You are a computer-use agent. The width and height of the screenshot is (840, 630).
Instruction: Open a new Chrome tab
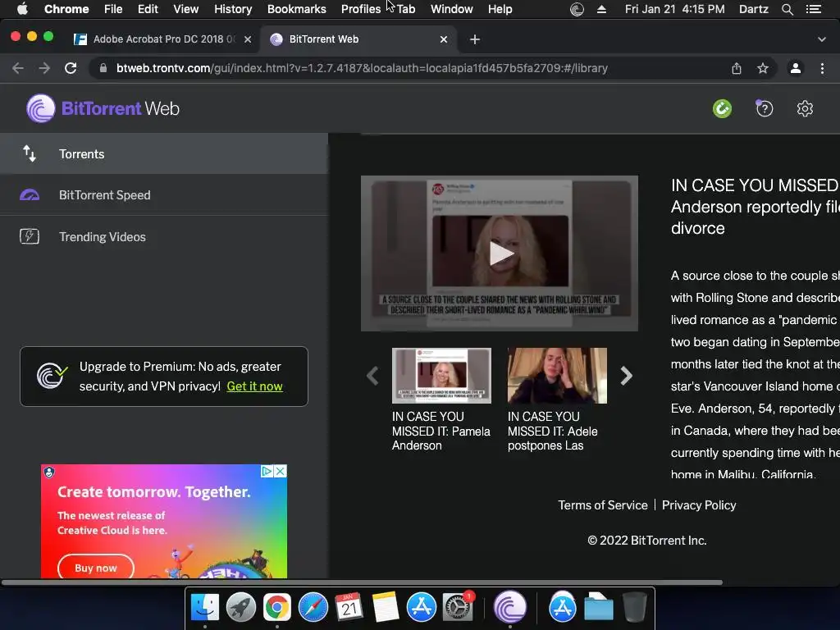coord(475,39)
